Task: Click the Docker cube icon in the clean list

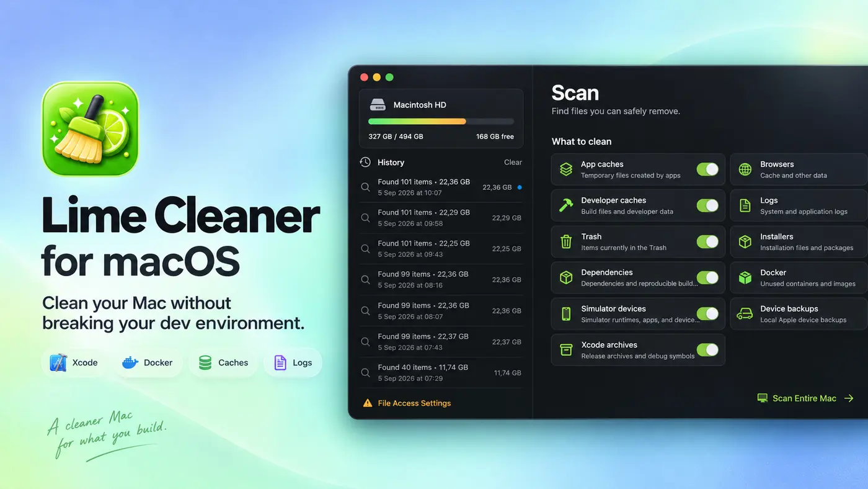Action: coord(745,277)
